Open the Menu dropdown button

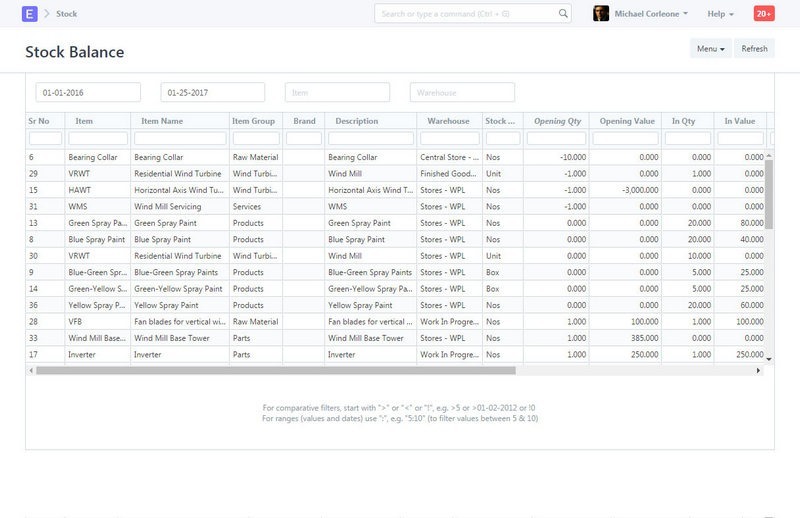coord(710,48)
